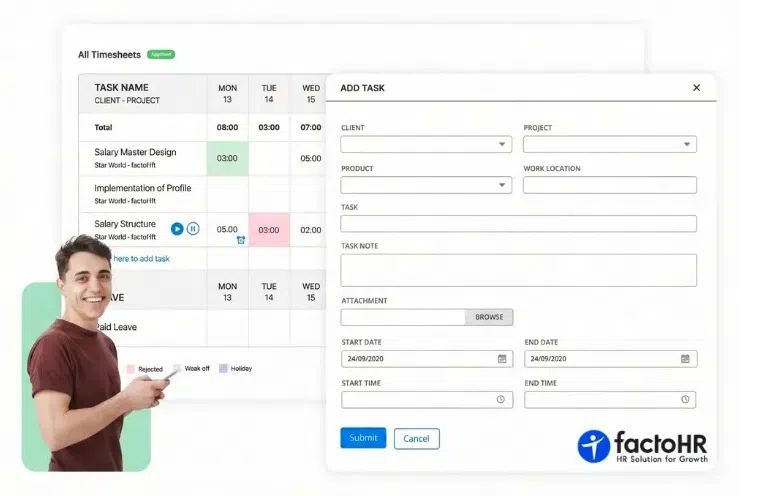This screenshot has width=767, height=496.
Task: Focus the Work Location field
Action: coord(609,185)
